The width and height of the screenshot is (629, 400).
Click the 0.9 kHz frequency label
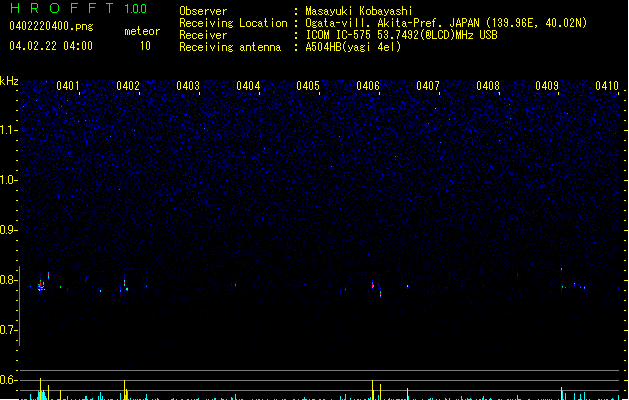pos(9,230)
